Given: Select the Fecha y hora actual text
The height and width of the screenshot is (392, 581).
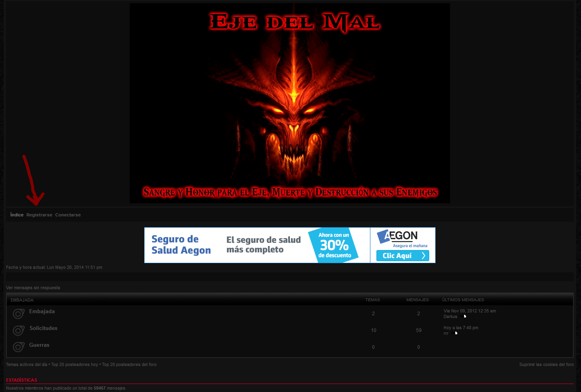Looking at the screenshot, I should [x=54, y=267].
